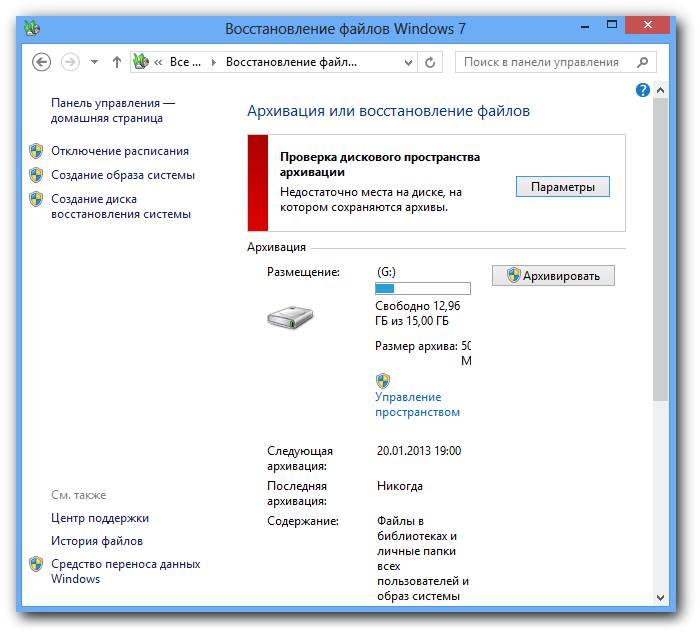Open 'Создание диска восстановления системы' link
The height and width of the screenshot is (636, 700).
(x=121, y=206)
